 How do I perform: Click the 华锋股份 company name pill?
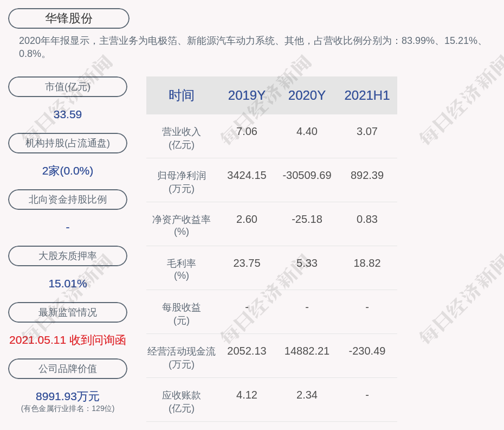pos(69,18)
